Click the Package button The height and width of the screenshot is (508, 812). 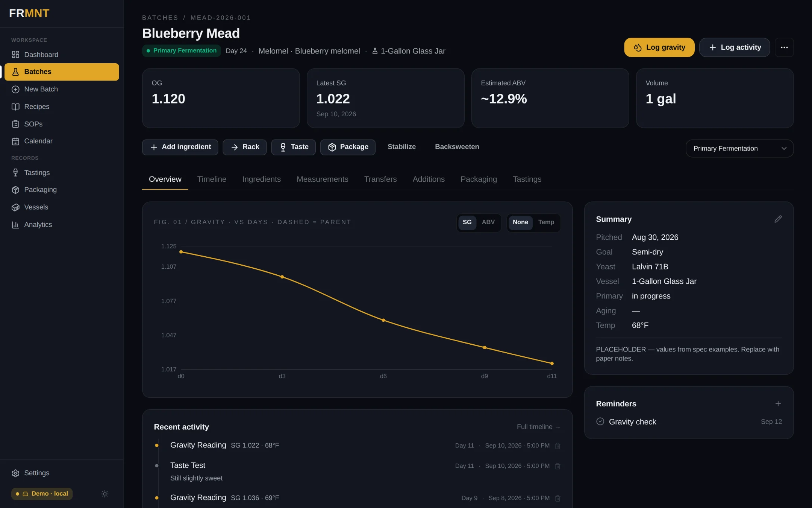point(348,147)
